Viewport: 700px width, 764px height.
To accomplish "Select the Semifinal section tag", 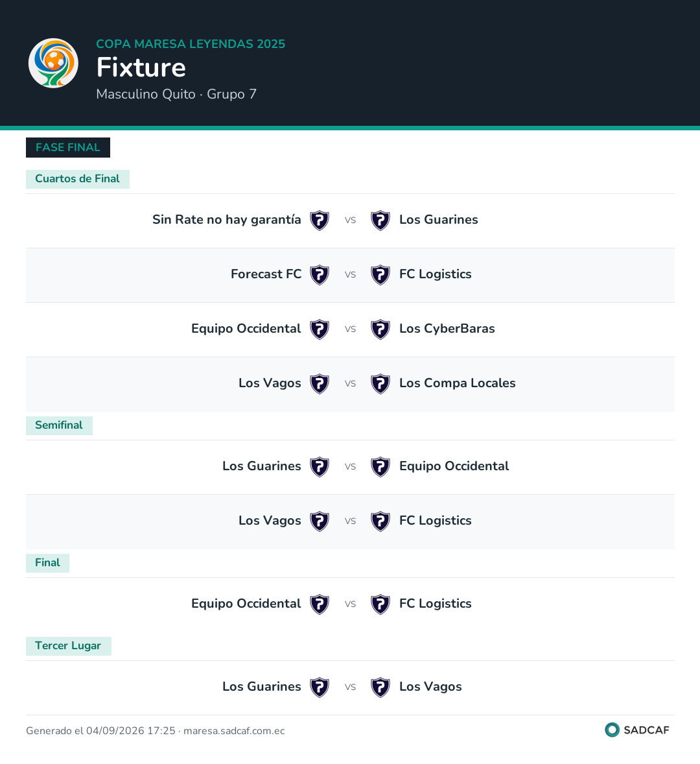I will coord(59,425).
